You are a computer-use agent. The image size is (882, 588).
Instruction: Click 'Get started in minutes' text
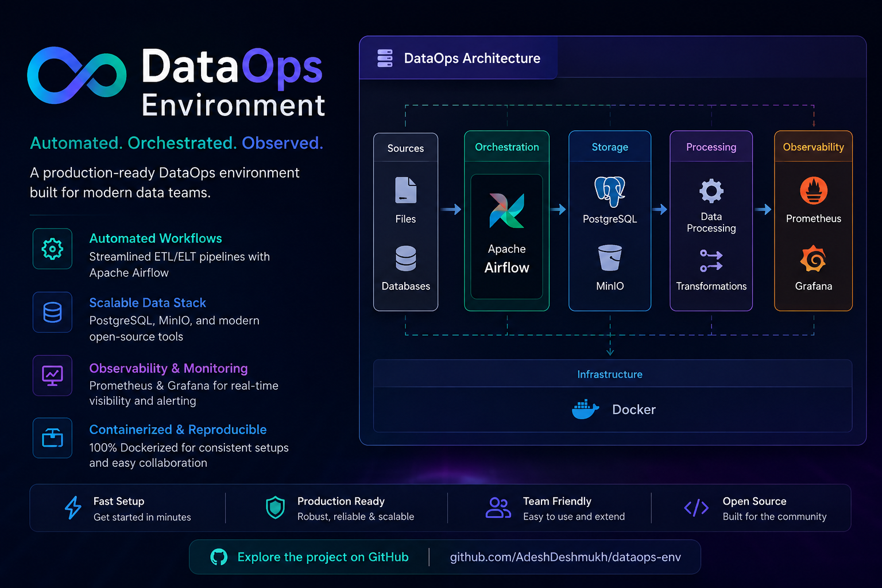tap(142, 517)
